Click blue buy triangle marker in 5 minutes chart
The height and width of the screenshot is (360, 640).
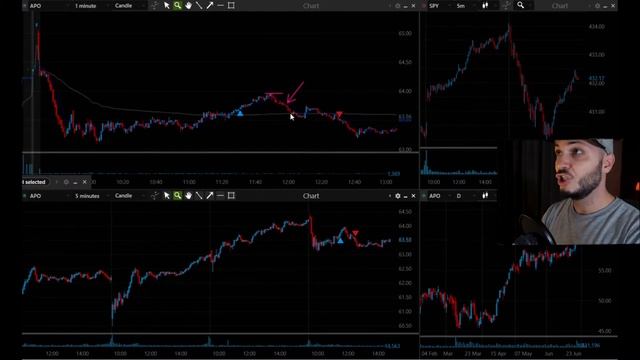coord(340,241)
